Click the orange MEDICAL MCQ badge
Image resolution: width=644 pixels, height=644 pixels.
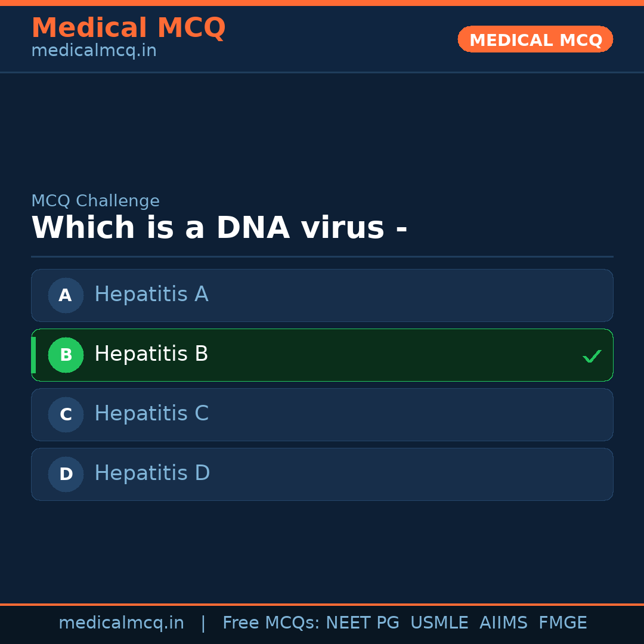click(x=535, y=39)
